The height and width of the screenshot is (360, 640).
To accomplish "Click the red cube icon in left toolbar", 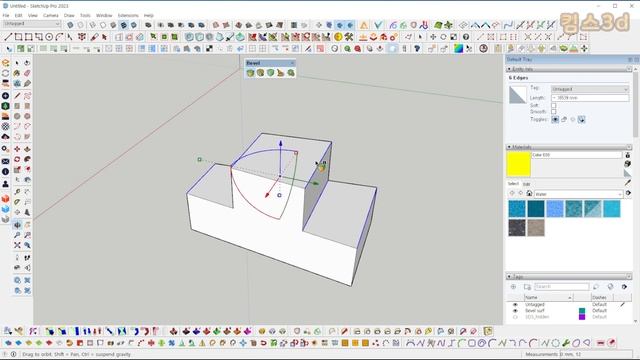I will (x=5, y=199).
